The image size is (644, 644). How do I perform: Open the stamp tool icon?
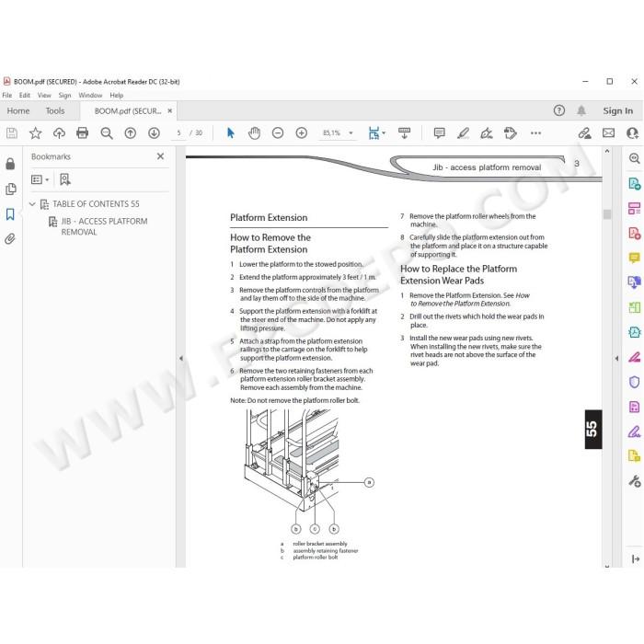pos(510,133)
